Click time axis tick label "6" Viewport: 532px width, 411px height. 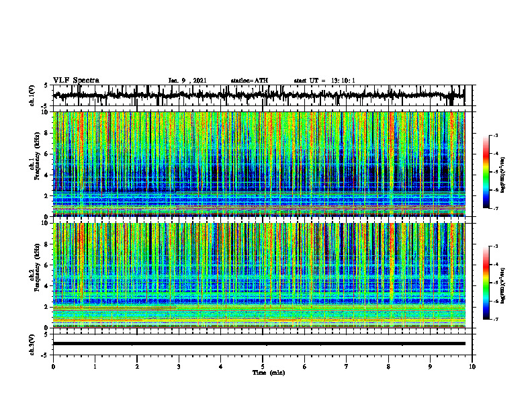point(305,367)
